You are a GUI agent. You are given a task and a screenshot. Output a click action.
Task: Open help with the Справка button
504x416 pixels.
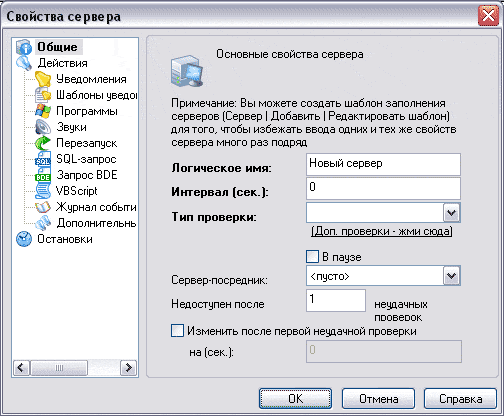coord(461,399)
